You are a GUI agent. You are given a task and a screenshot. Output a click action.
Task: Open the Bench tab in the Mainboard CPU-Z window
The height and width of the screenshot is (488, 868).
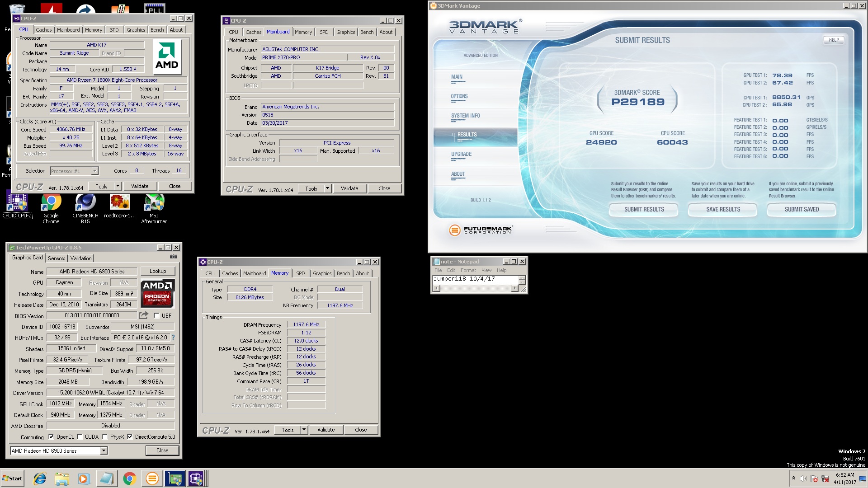tap(367, 32)
